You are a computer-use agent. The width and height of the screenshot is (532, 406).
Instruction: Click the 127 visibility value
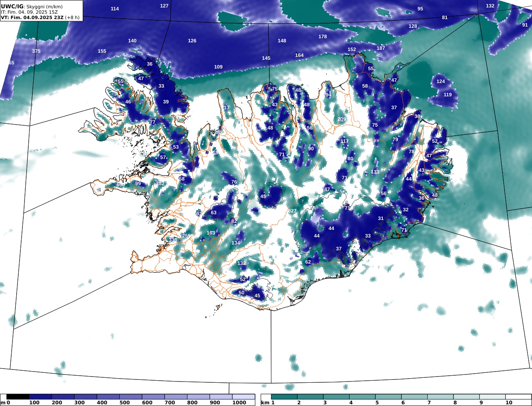(x=165, y=6)
